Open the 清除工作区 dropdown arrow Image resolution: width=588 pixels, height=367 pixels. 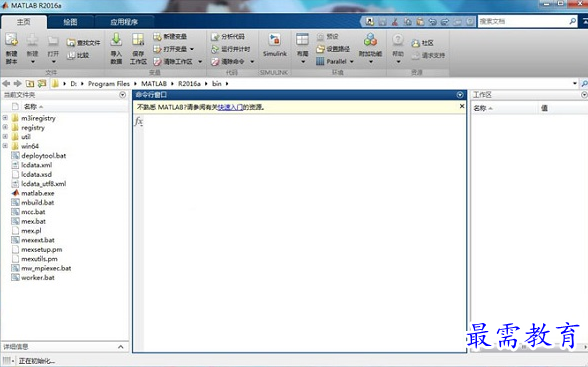[x=200, y=61]
